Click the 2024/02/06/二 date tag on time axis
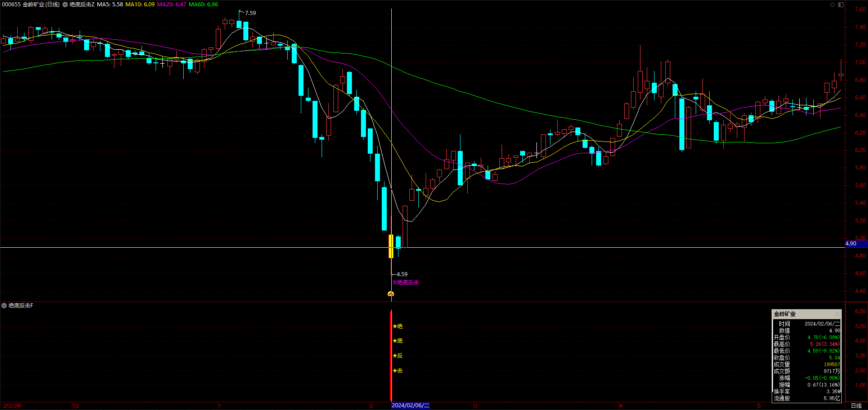 pyautogui.click(x=410, y=405)
